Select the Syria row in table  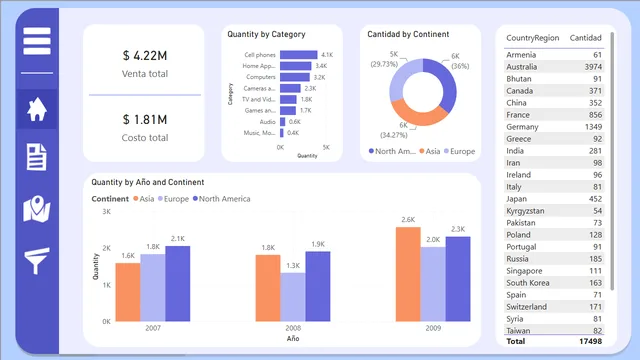pos(554,319)
